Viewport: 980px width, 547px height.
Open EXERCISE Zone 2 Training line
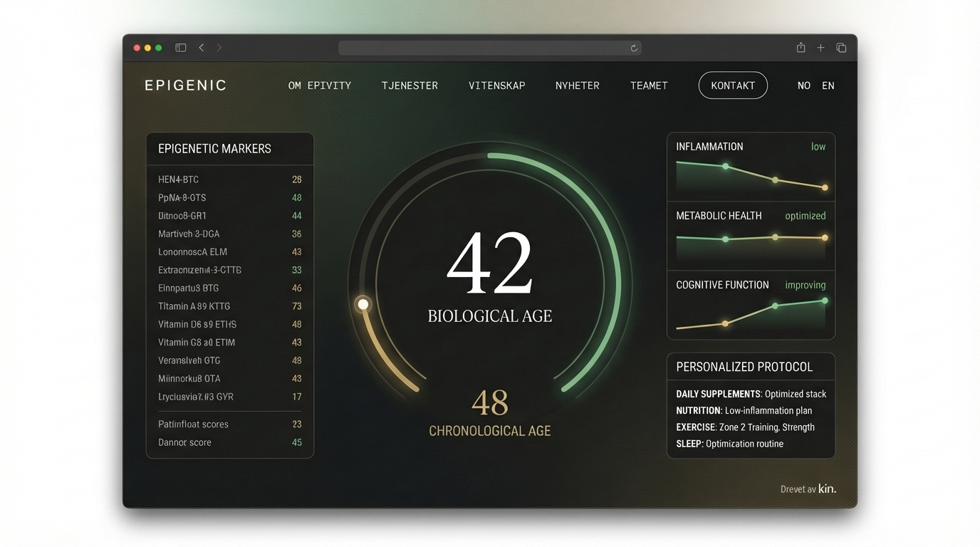pyautogui.click(x=745, y=427)
